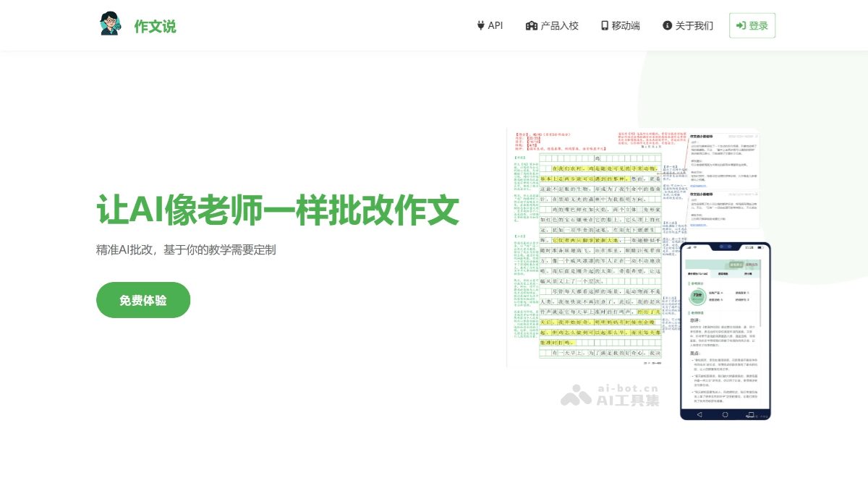Go to the 移动端 page
The height and width of the screenshot is (488, 868).
tap(626, 26)
